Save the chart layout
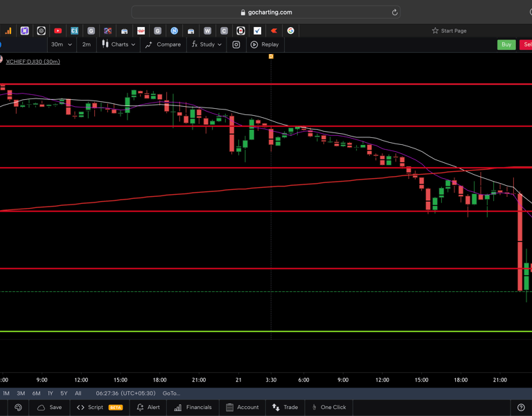 click(x=50, y=407)
